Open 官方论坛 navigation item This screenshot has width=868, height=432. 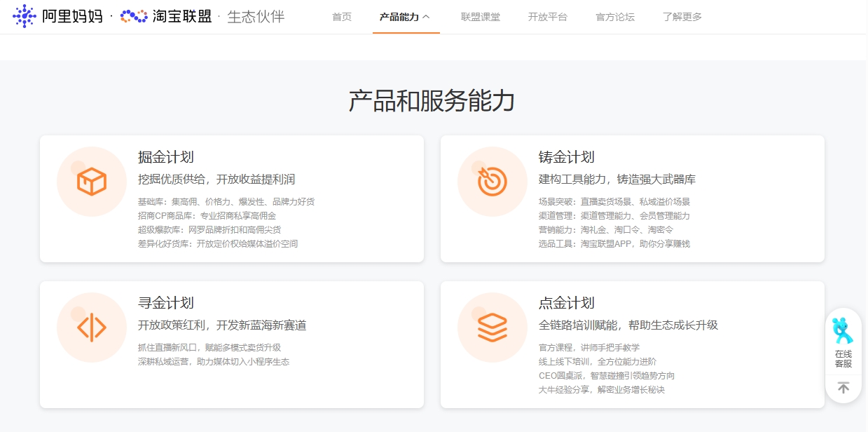click(x=615, y=17)
